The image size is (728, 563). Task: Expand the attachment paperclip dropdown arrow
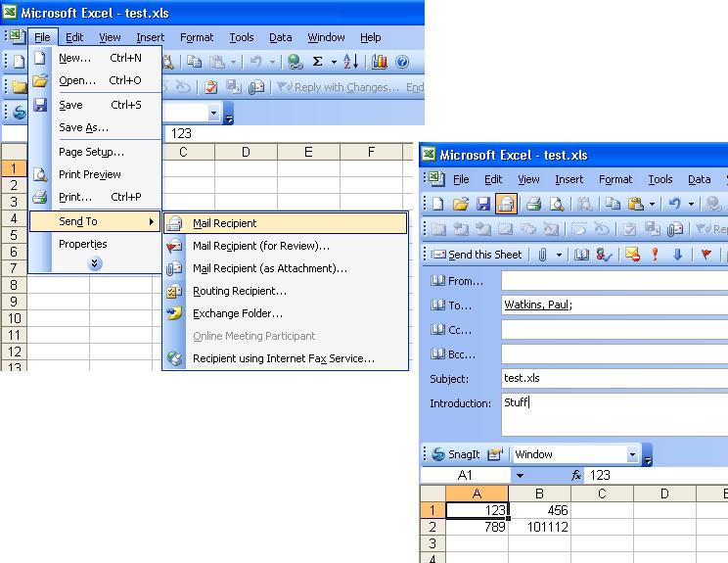(560, 255)
